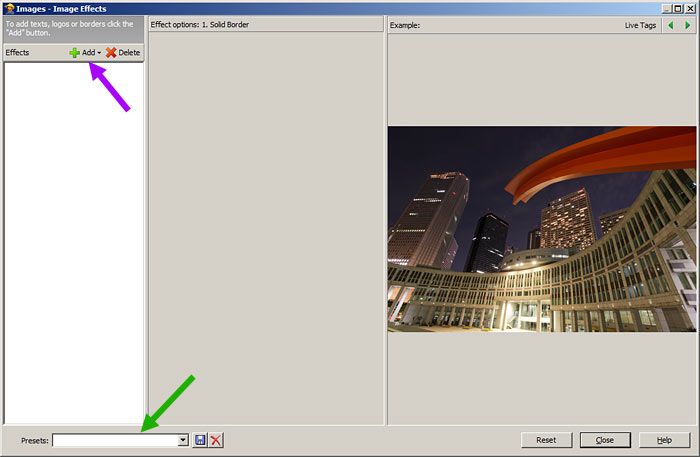Expand the Presets combo box arrow
The width and height of the screenshot is (700, 457).
click(183, 440)
